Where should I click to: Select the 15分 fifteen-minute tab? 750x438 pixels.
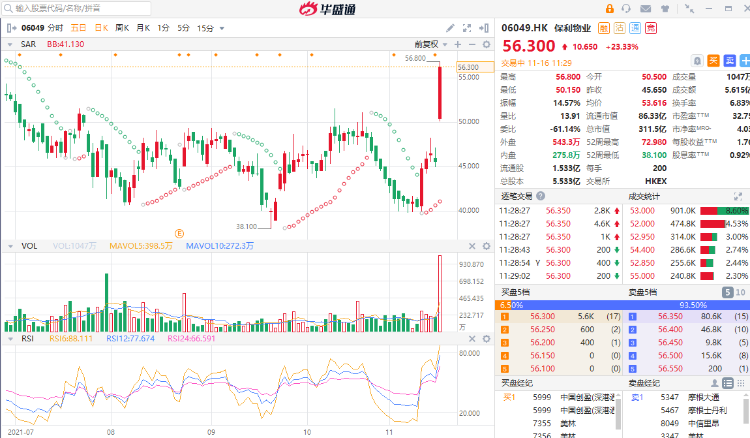click(205, 28)
